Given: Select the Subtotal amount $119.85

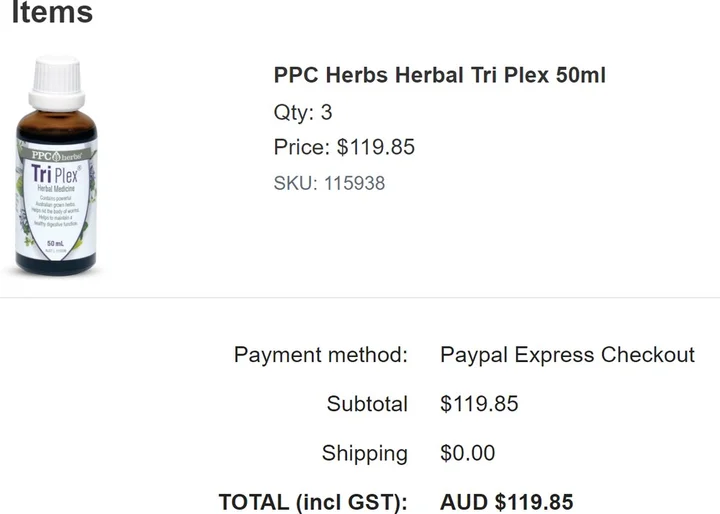Looking at the screenshot, I should [479, 404].
